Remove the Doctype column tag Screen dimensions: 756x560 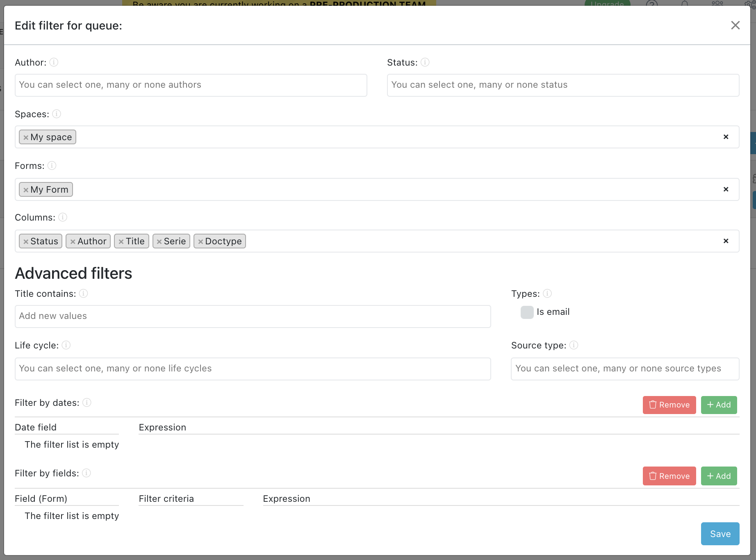click(200, 241)
